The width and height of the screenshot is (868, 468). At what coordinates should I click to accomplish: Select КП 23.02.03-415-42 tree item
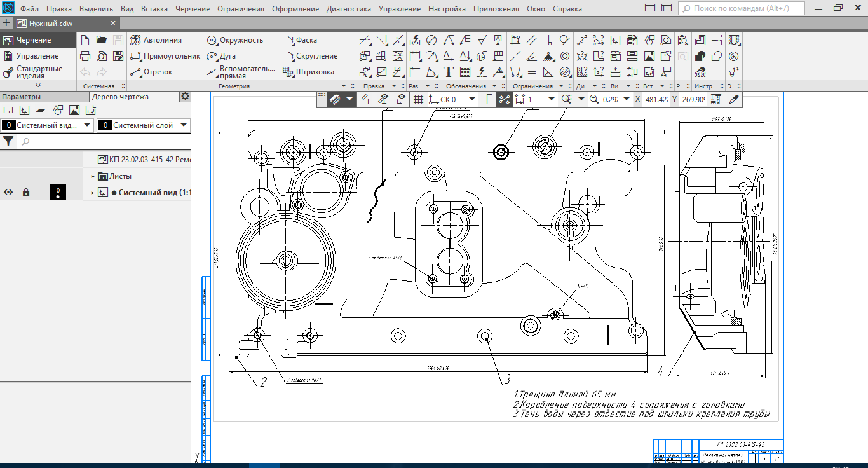tap(145, 159)
